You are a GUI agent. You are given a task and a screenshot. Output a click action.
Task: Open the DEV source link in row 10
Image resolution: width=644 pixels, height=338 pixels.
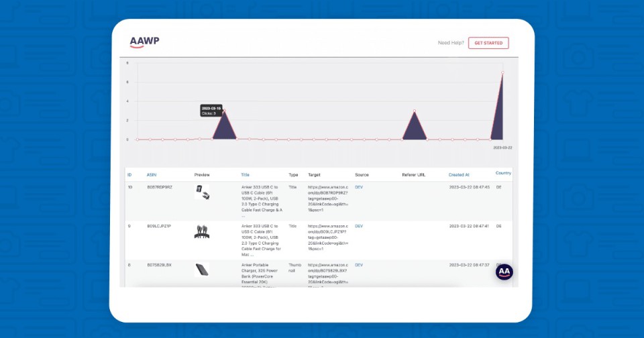(x=359, y=187)
